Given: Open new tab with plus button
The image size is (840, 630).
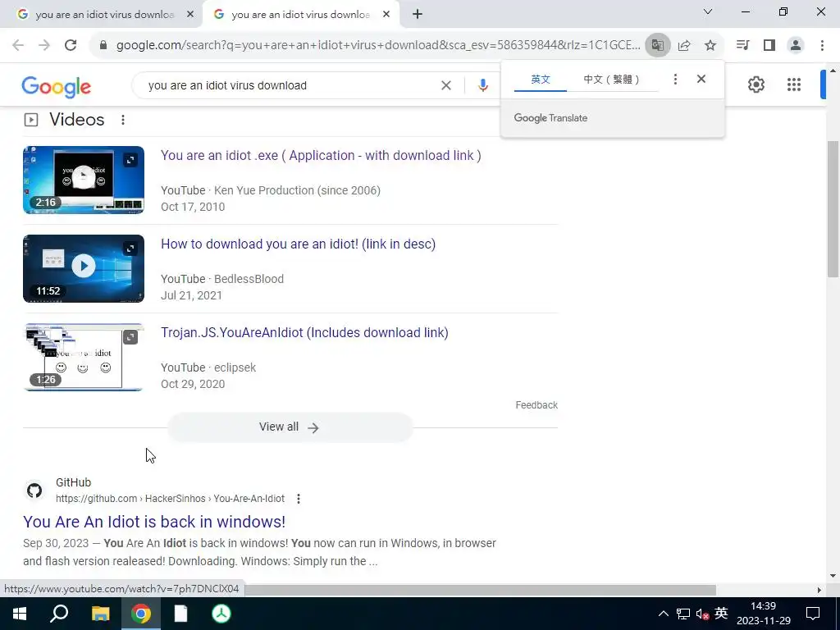Looking at the screenshot, I should pos(418,14).
